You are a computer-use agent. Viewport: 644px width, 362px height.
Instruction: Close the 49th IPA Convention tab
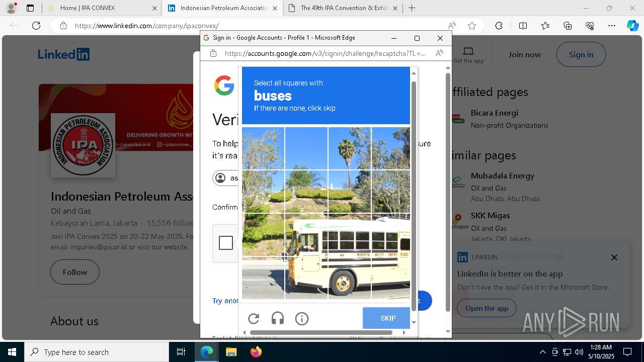tap(395, 8)
